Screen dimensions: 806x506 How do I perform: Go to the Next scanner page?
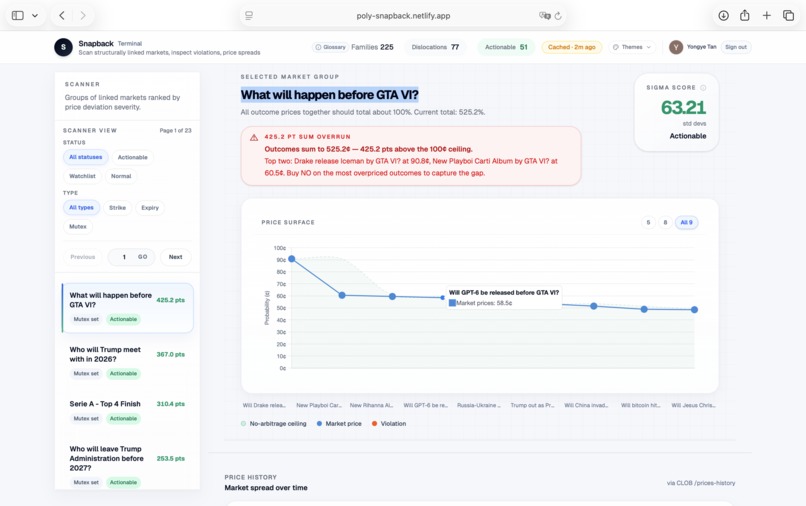click(175, 257)
